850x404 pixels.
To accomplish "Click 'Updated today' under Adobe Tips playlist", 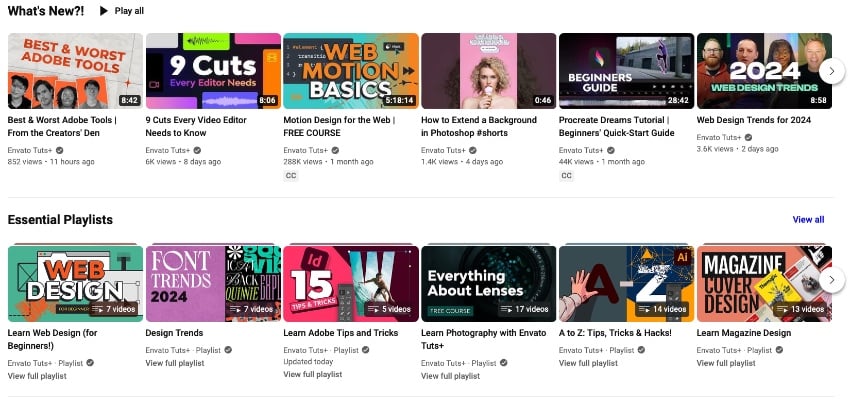I will click(308, 362).
